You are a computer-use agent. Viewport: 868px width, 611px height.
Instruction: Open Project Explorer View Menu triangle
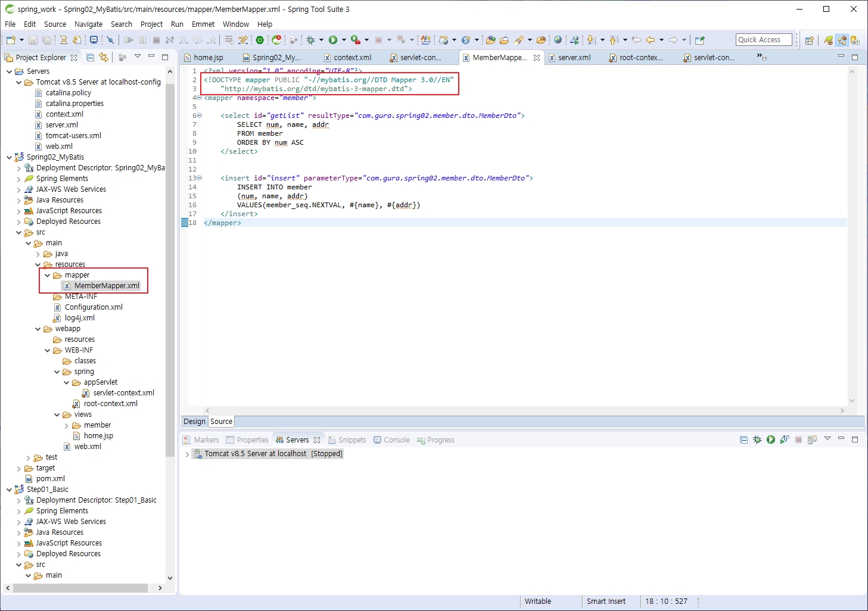pyautogui.click(x=137, y=57)
